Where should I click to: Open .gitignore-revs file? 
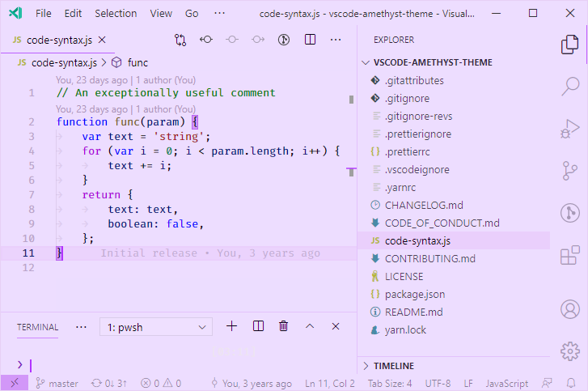[x=454, y=117]
